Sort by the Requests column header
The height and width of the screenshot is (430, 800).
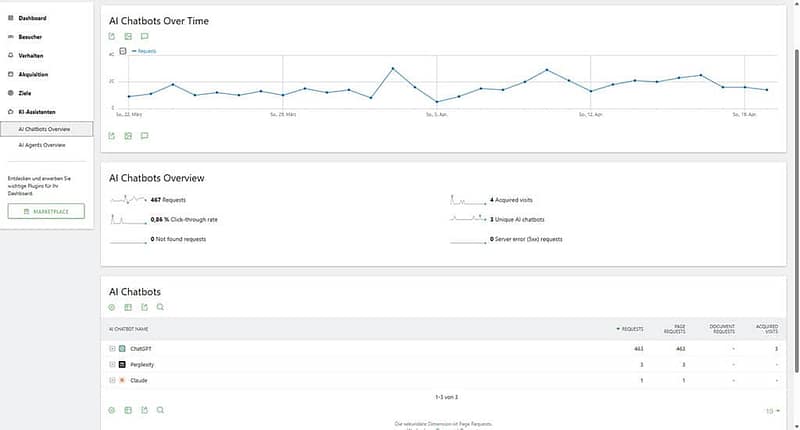tap(630, 329)
